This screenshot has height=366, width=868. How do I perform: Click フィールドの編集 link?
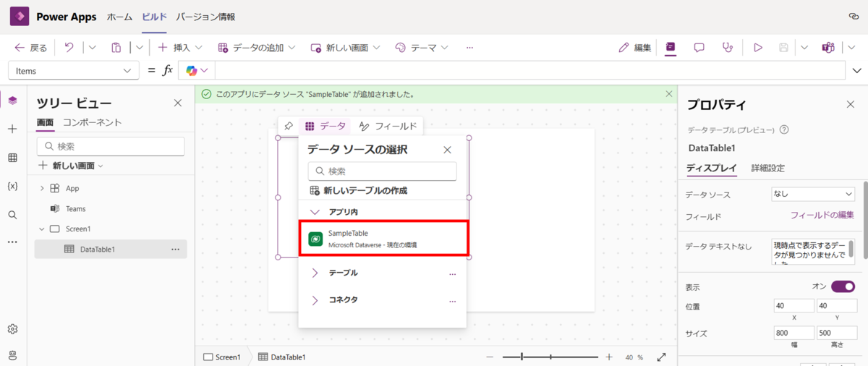[822, 216]
